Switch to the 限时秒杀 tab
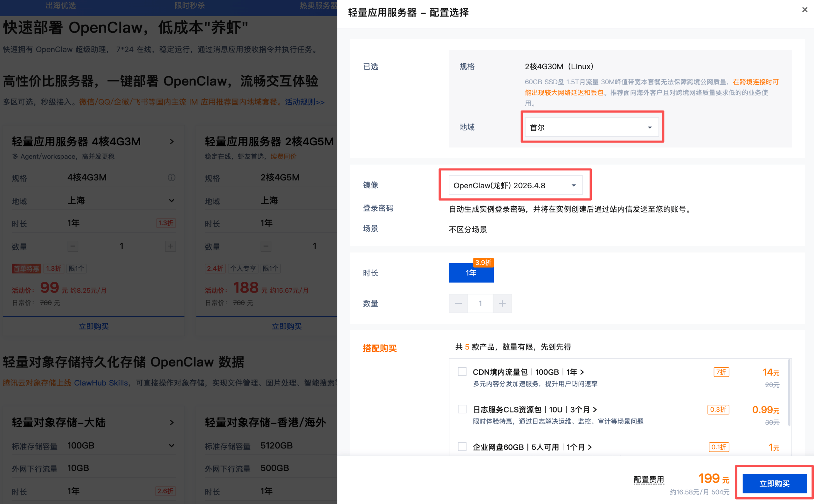 (x=190, y=6)
